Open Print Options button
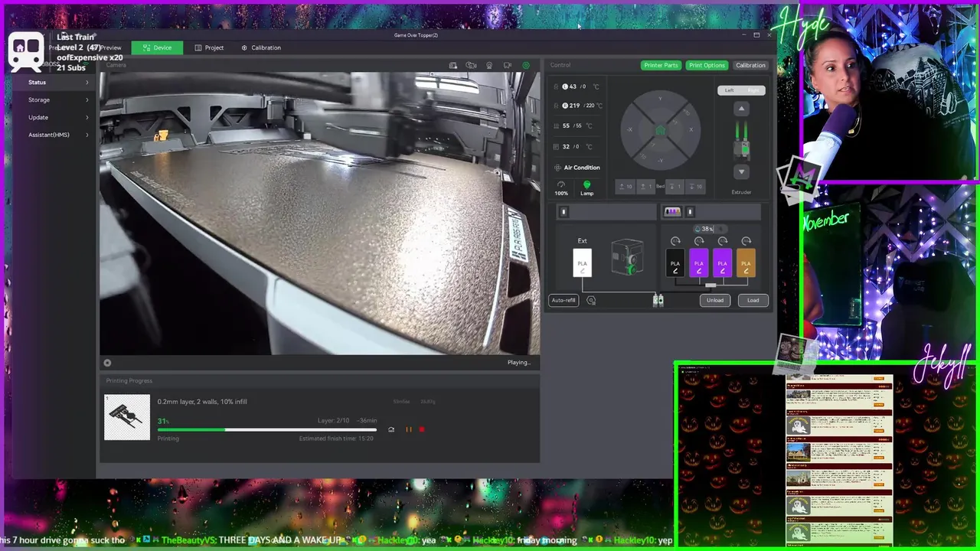 707,65
